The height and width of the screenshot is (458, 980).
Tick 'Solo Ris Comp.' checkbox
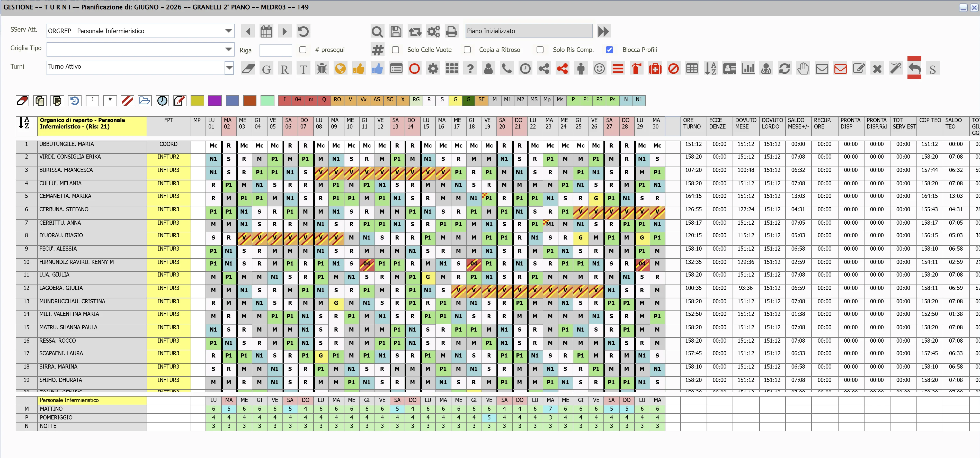[540, 50]
